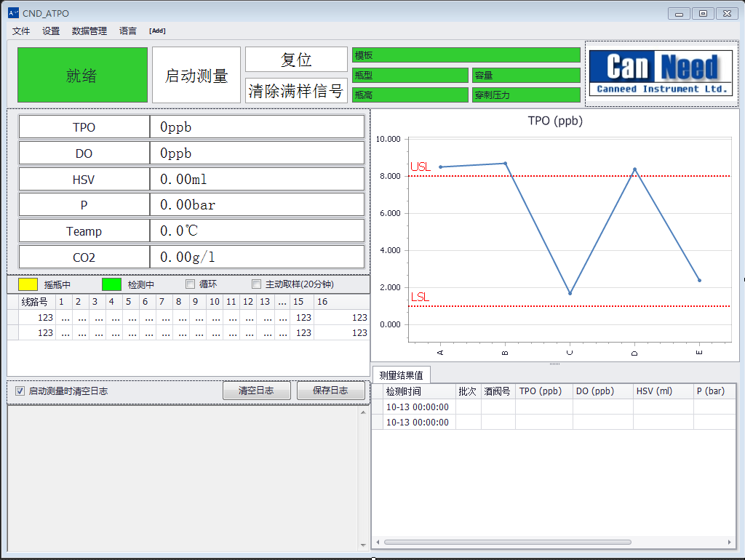Image resolution: width=745 pixels, height=560 pixels.
Task: Click the 清空日志 button
Action: pyautogui.click(x=257, y=391)
